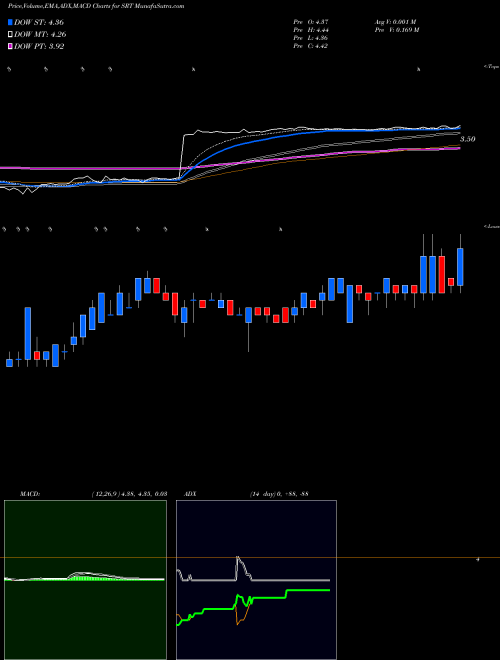Click the white DOW MT legend swatch

(x=10, y=35)
